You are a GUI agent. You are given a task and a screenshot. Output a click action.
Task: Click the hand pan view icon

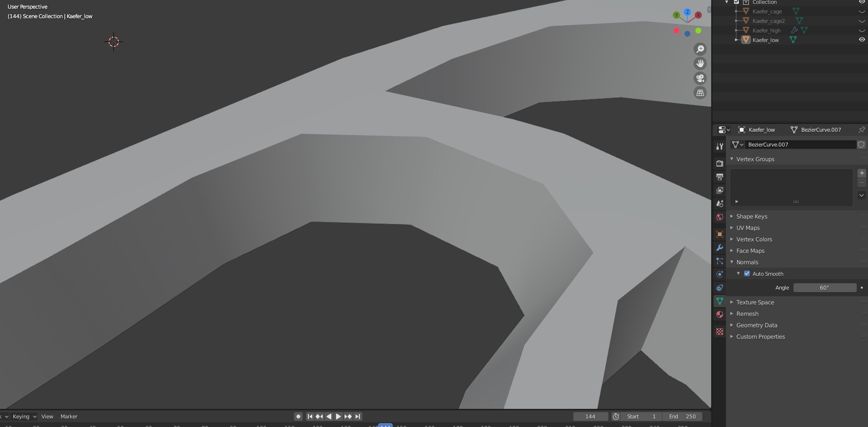pyautogui.click(x=700, y=63)
